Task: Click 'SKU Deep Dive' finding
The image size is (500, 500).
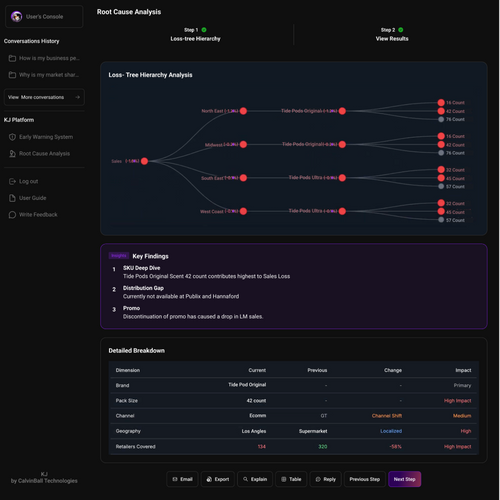Action: (x=141, y=268)
